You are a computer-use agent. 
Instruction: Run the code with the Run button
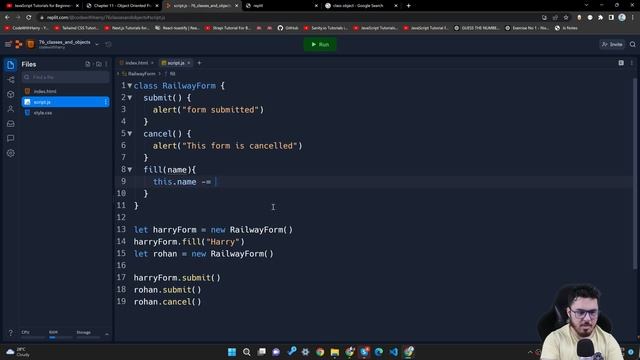pos(320,44)
